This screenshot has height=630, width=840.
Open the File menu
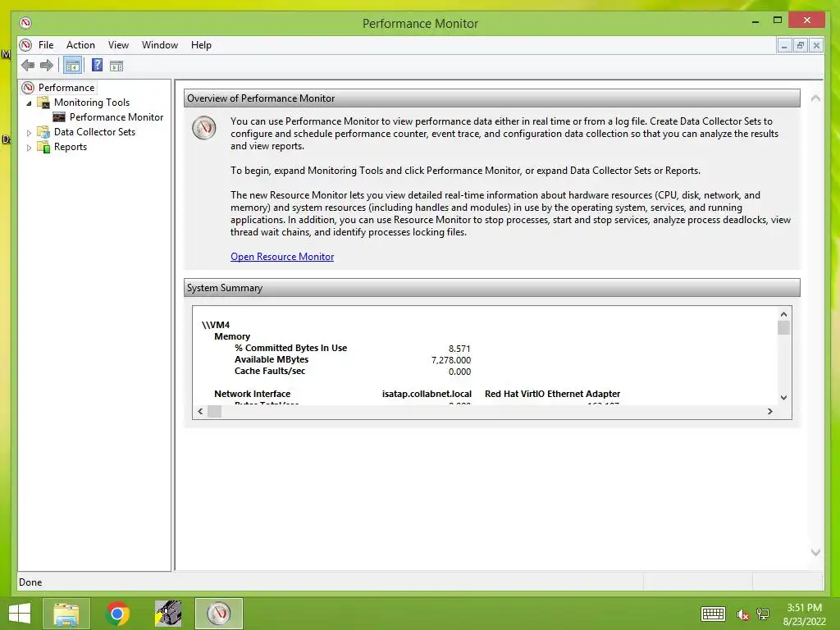pos(46,45)
